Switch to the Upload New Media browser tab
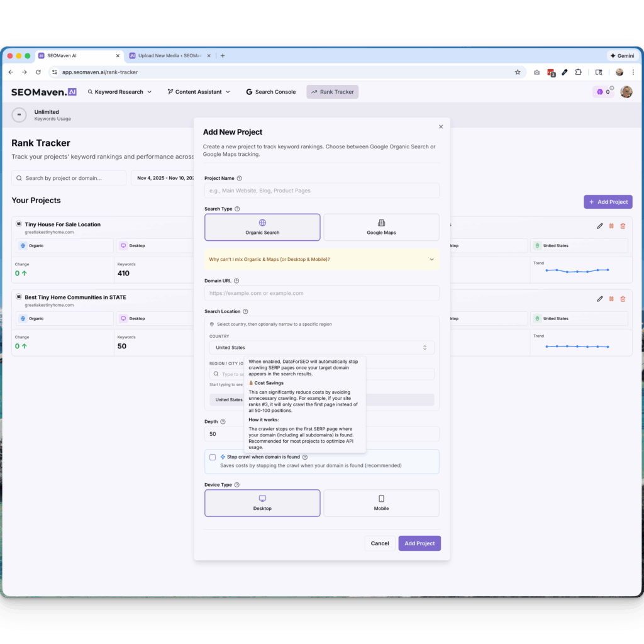 tap(169, 55)
